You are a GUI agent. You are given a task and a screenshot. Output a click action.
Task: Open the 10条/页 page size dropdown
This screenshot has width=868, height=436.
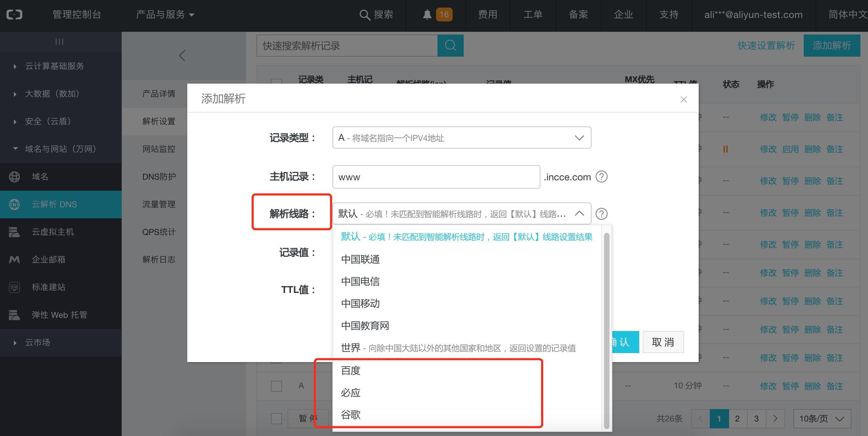[822, 419]
